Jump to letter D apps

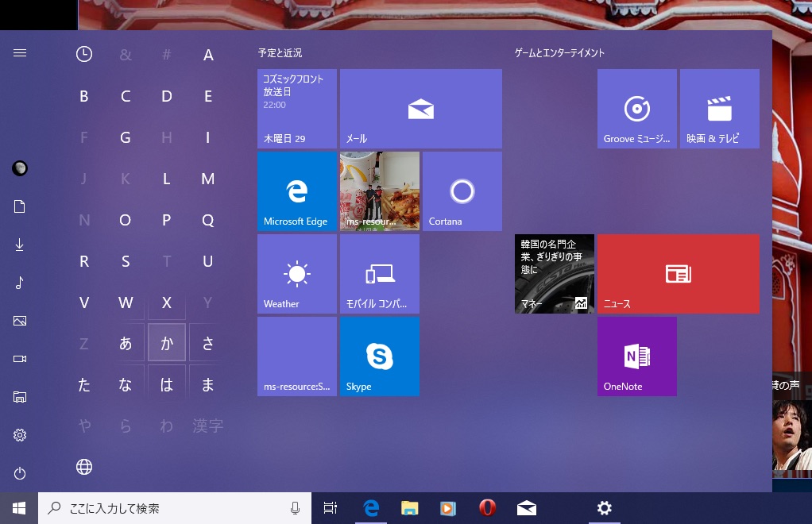pyautogui.click(x=167, y=96)
